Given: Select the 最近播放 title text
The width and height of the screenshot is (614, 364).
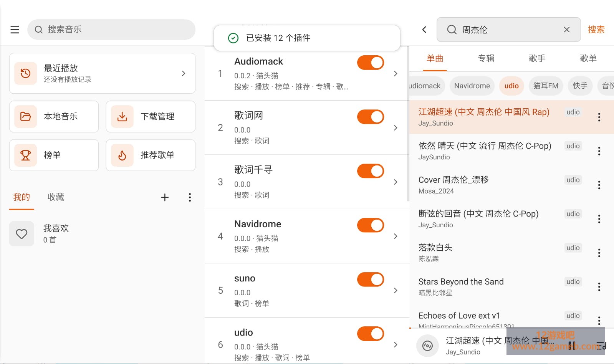Looking at the screenshot, I should [x=61, y=68].
